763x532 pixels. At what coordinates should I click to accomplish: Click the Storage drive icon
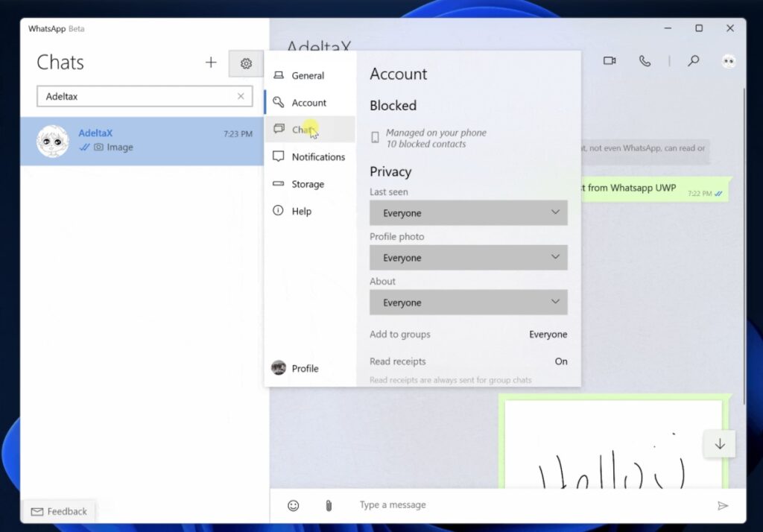pos(279,183)
